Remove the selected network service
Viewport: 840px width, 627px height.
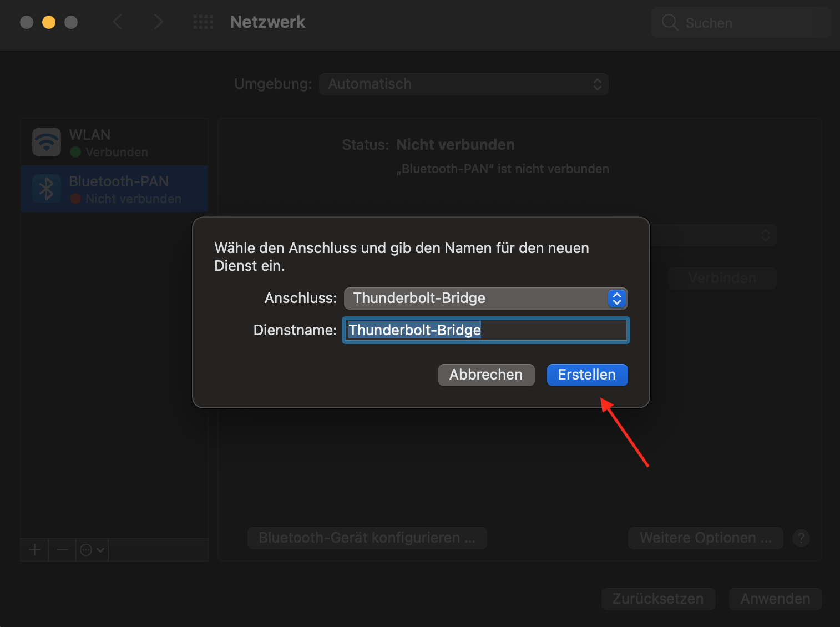tap(62, 550)
